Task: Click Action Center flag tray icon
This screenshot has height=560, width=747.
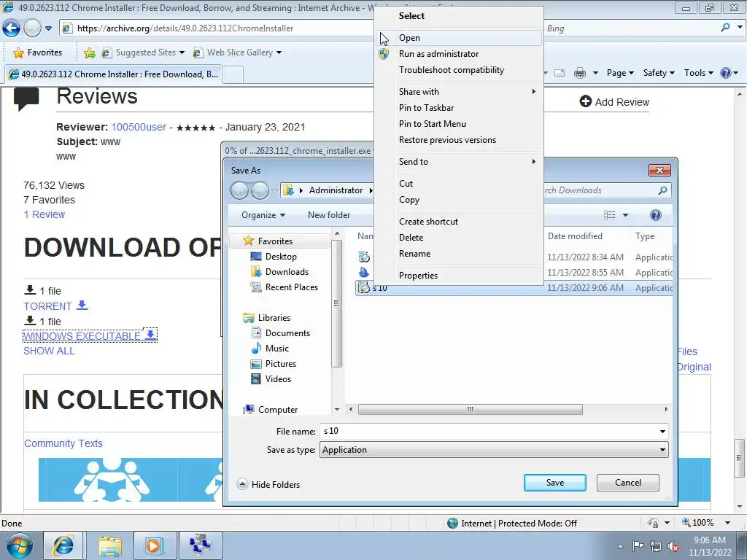Action: click(x=638, y=546)
